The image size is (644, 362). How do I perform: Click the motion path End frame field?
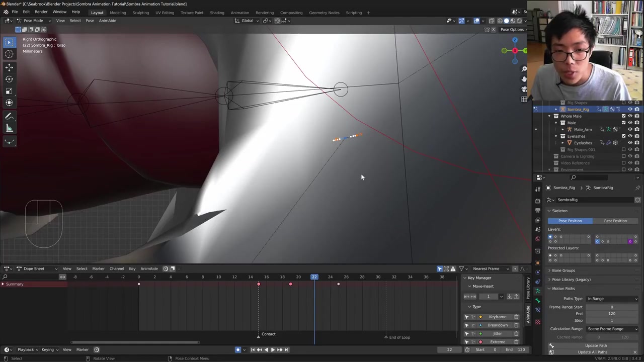point(612,314)
